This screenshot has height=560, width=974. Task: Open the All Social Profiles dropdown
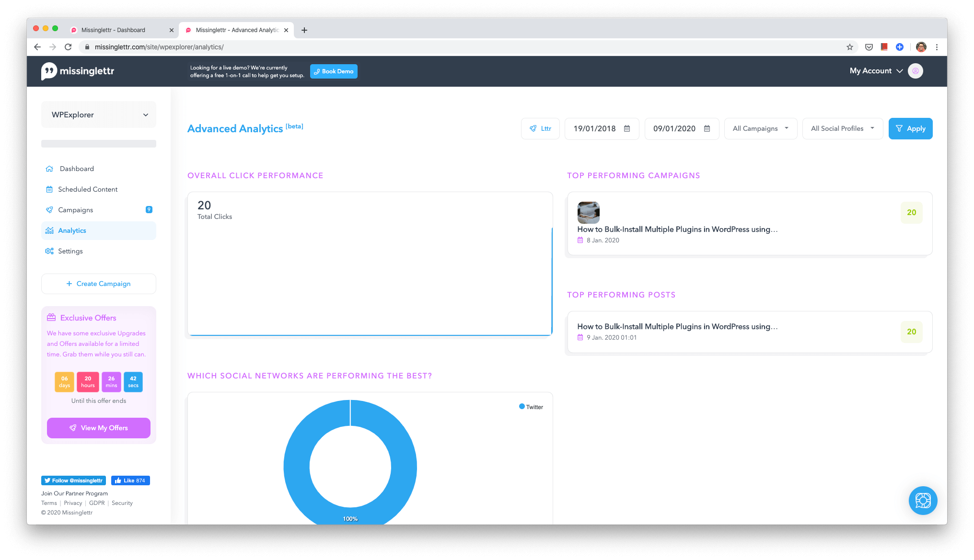[843, 128]
